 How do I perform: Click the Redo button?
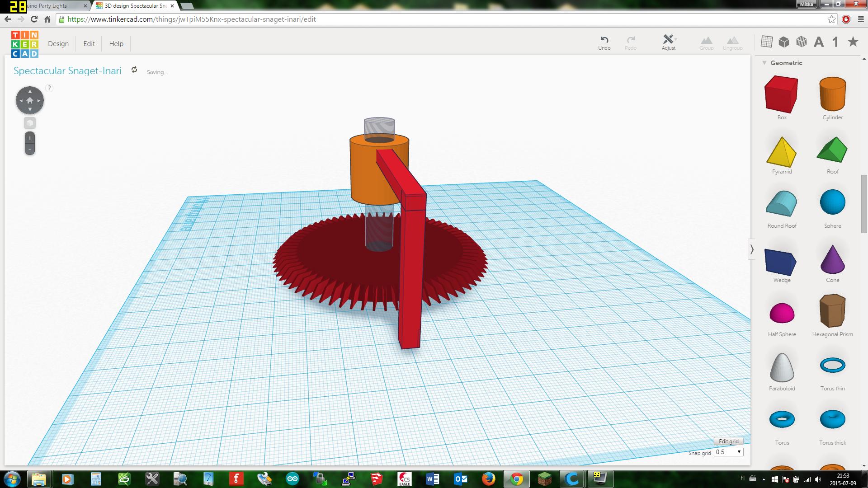click(631, 43)
